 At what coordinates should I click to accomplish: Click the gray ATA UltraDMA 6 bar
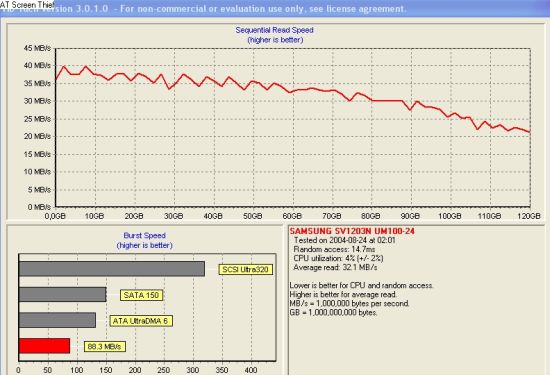pyautogui.click(x=57, y=320)
